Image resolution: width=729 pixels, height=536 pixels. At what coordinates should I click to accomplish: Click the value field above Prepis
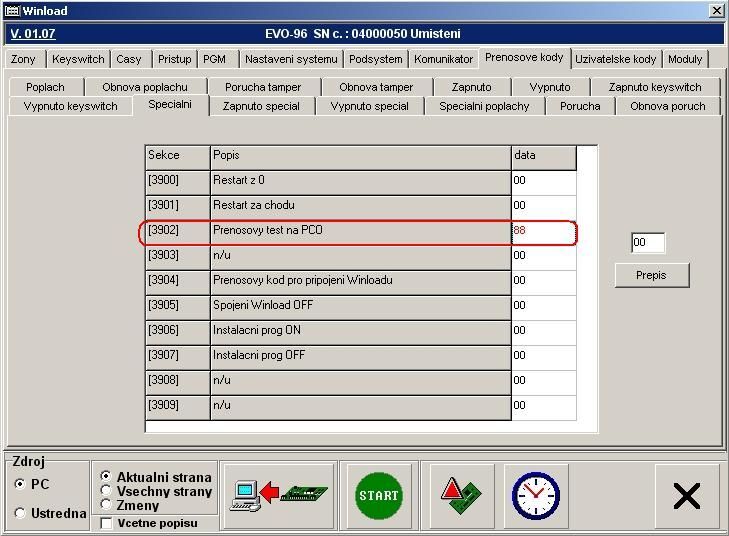(647, 243)
